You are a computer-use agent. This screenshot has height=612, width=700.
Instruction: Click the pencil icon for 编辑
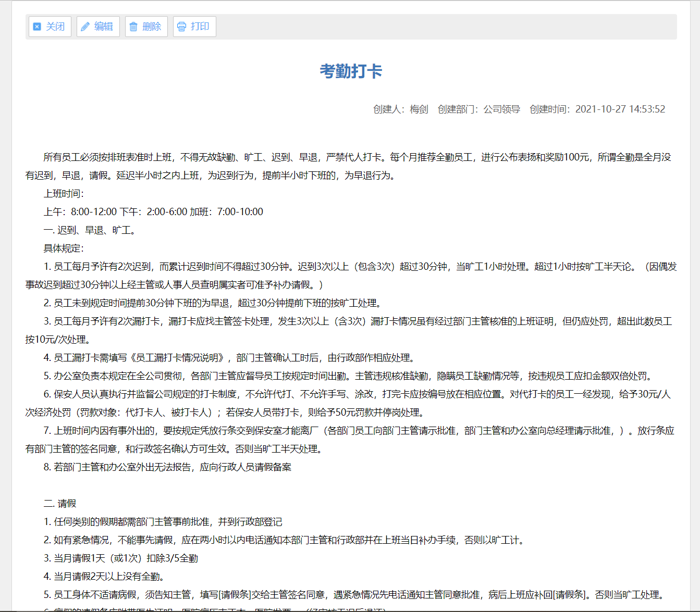85,27
